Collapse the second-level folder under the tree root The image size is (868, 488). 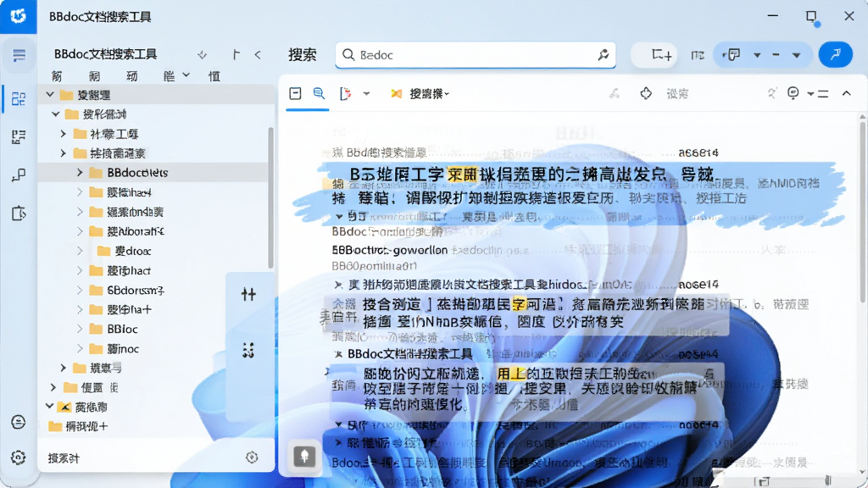55,114
